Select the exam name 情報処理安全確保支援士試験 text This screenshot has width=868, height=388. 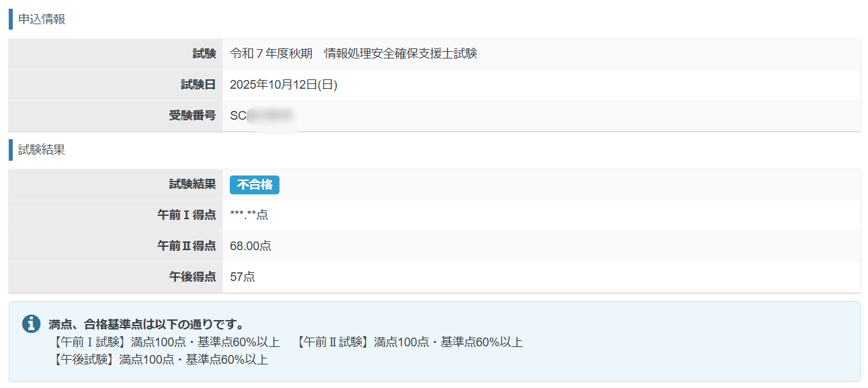point(400,54)
